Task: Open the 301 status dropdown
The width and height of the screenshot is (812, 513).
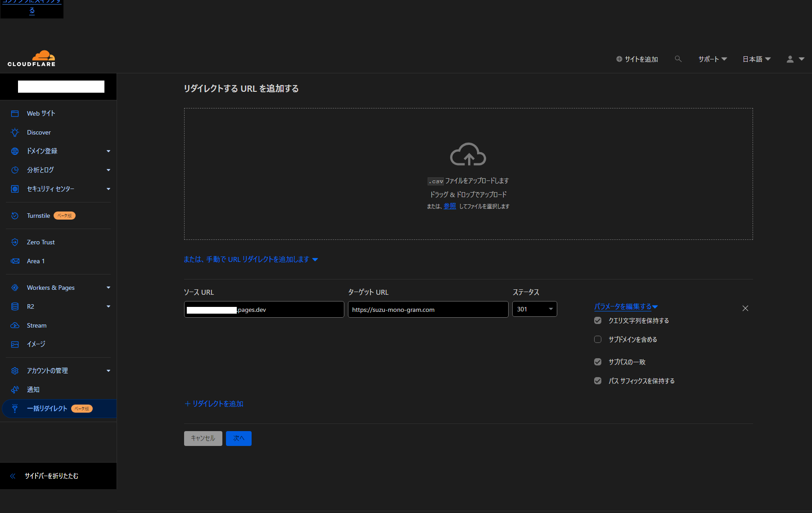Action: pyautogui.click(x=534, y=309)
